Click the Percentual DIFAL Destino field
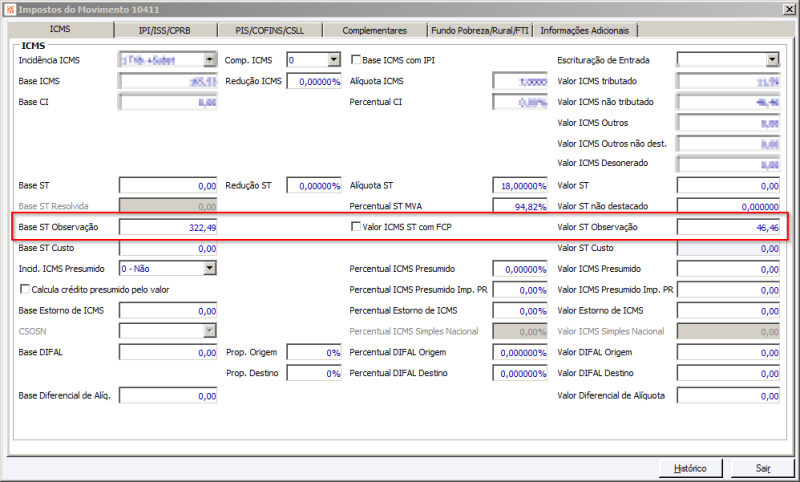This screenshot has width=800, height=482. [x=520, y=373]
